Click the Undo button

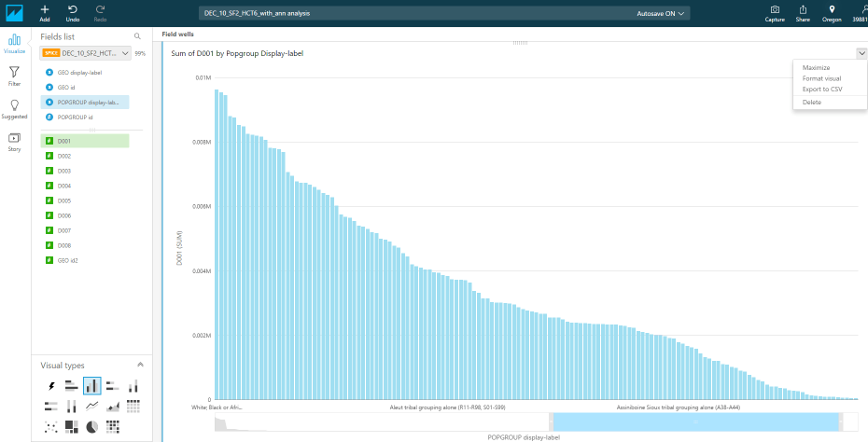(x=73, y=13)
